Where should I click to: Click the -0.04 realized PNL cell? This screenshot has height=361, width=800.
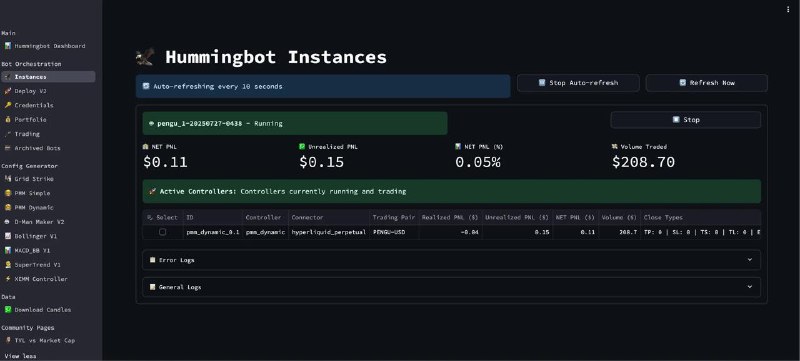click(450, 232)
